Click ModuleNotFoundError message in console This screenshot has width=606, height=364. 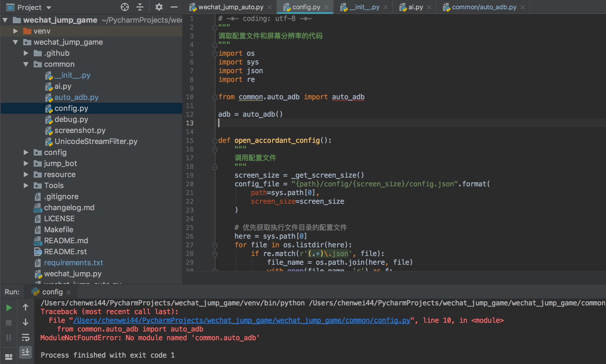coord(150,338)
